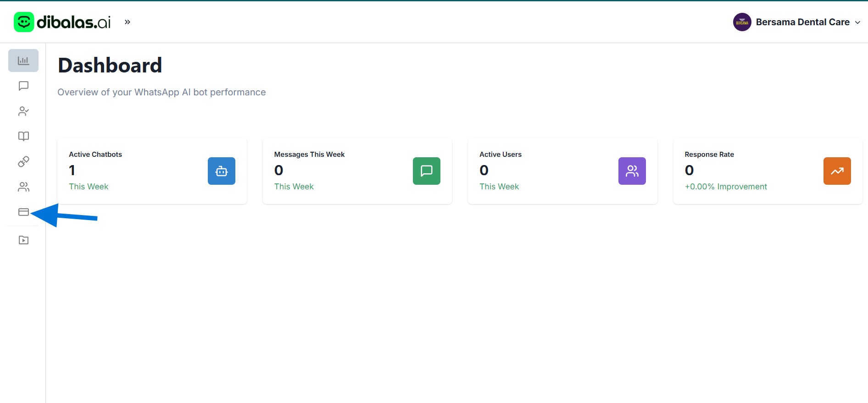
Task: Open the chat messages sidebar icon
Action: 23,86
